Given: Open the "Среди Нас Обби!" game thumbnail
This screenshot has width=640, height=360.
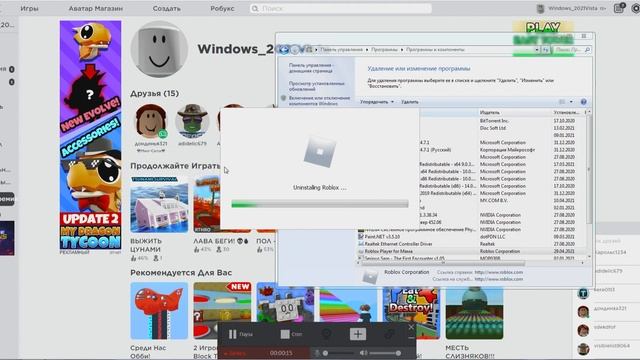Looking at the screenshot, I should [x=159, y=311].
